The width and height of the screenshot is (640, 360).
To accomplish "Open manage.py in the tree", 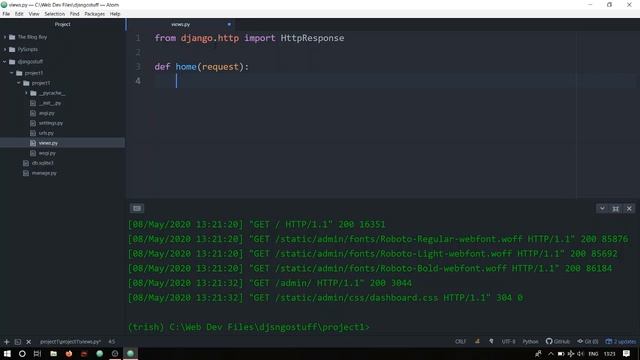I will pyautogui.click(x=44, y=173).
